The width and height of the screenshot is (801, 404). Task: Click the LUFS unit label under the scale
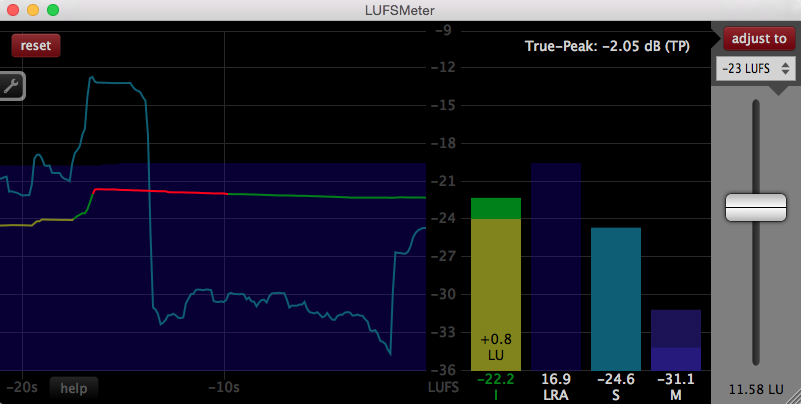click(443, 388)
